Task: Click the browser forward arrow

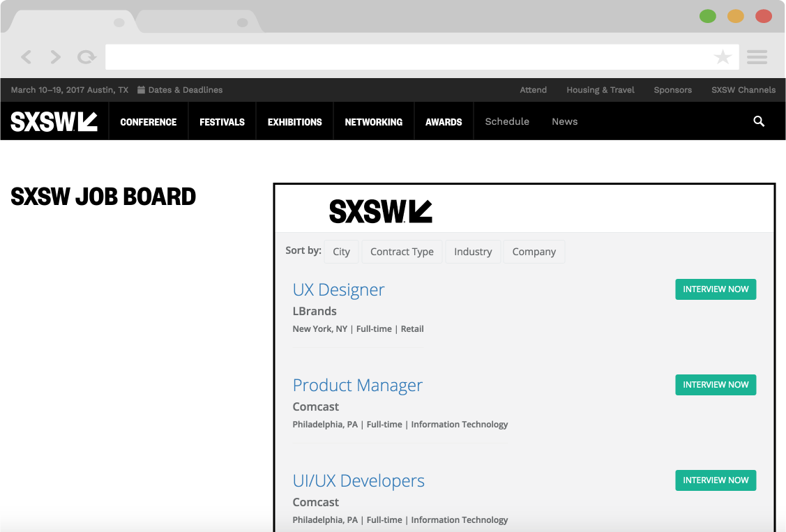Action: click(x=55, y=57)
